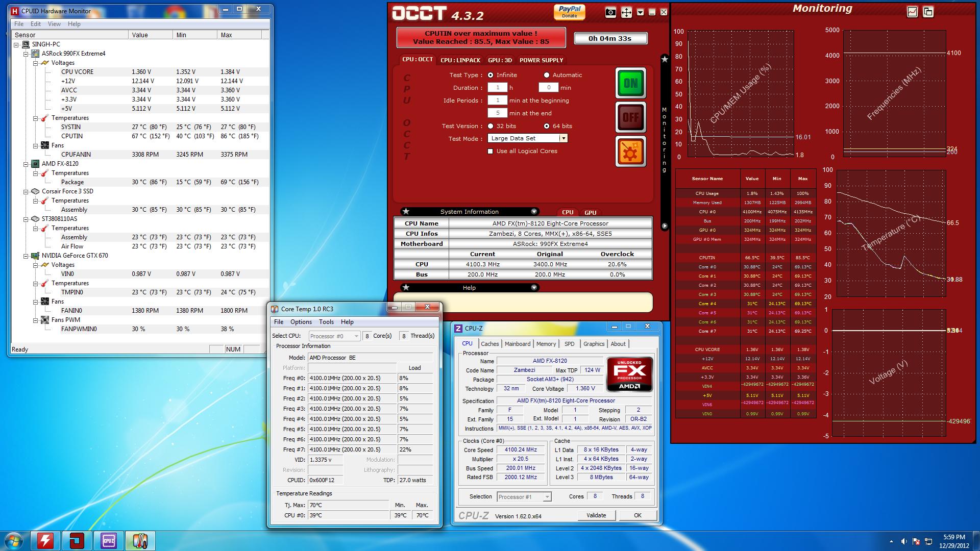Click the ST3808110AS hard drive icon
Viewport: 980px width, 551px height.
(x=35, y=219)
